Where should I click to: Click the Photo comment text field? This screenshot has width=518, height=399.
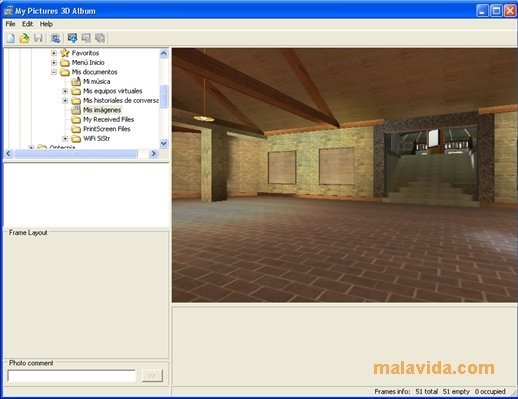72,376
